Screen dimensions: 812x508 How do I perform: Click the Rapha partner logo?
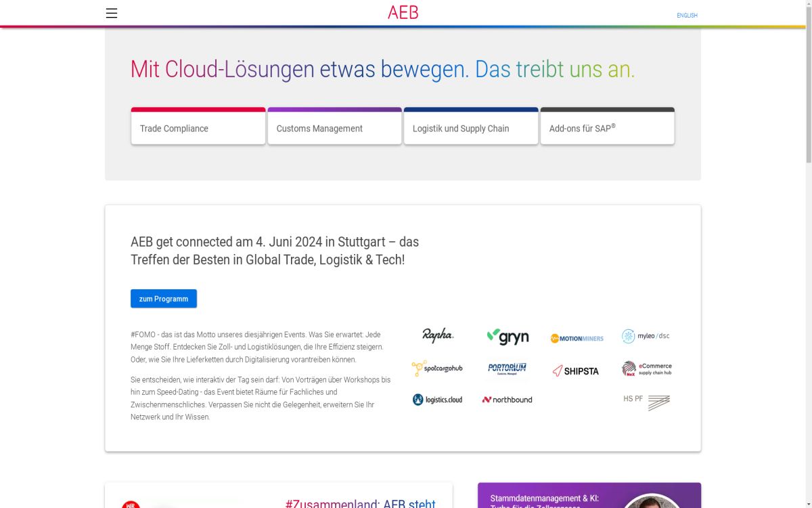[438, 335]
